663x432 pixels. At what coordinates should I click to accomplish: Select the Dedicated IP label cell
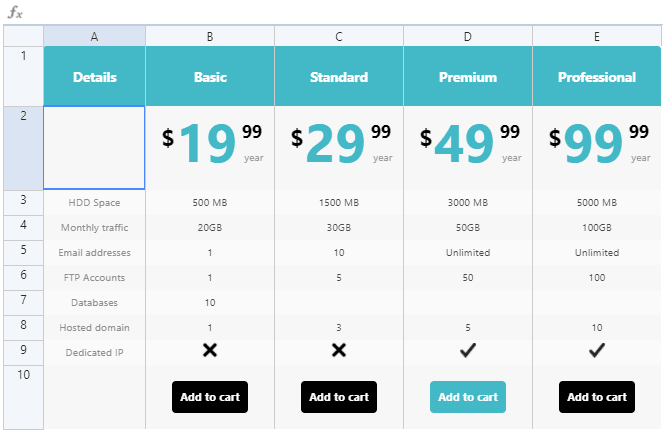(95, 352)
